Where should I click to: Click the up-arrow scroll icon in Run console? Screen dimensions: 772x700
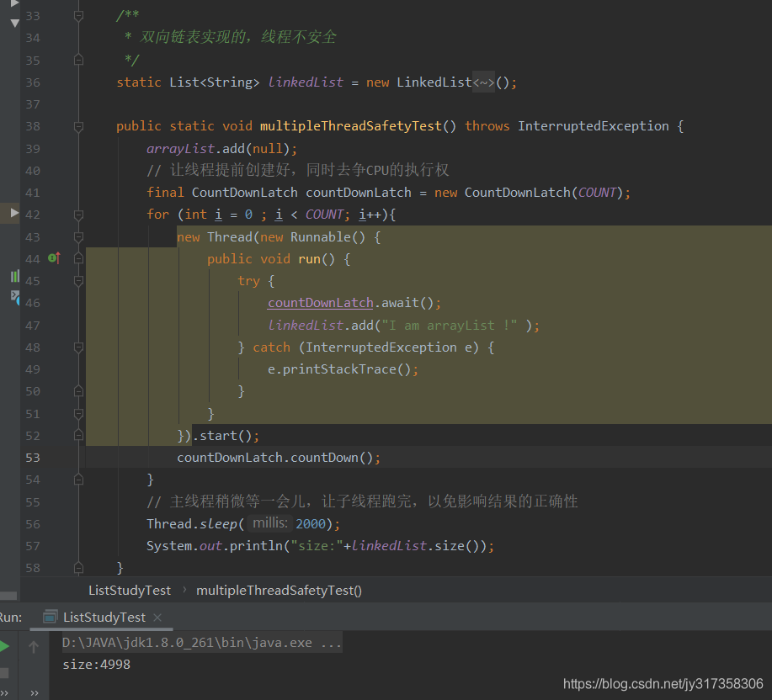pos(34,646)
